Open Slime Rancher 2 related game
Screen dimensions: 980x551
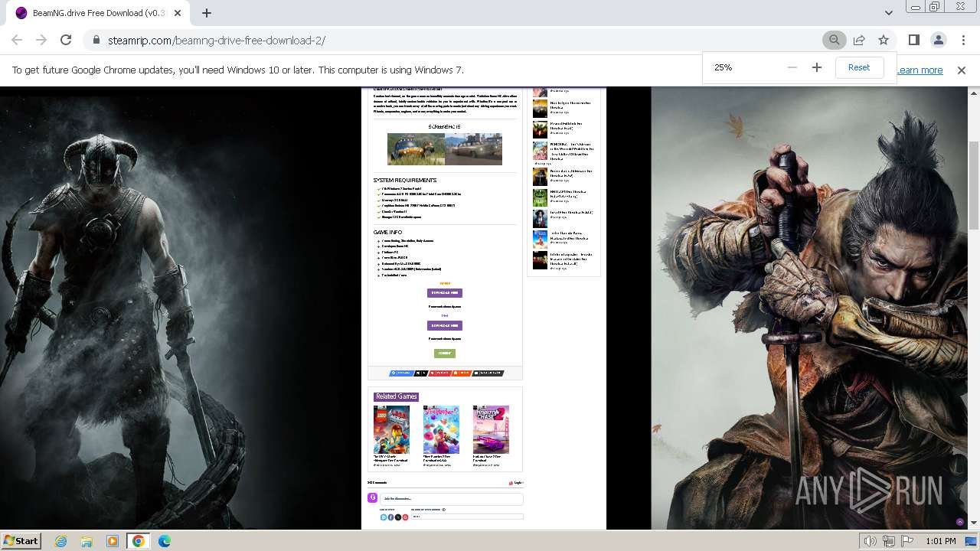click(442, 430)
